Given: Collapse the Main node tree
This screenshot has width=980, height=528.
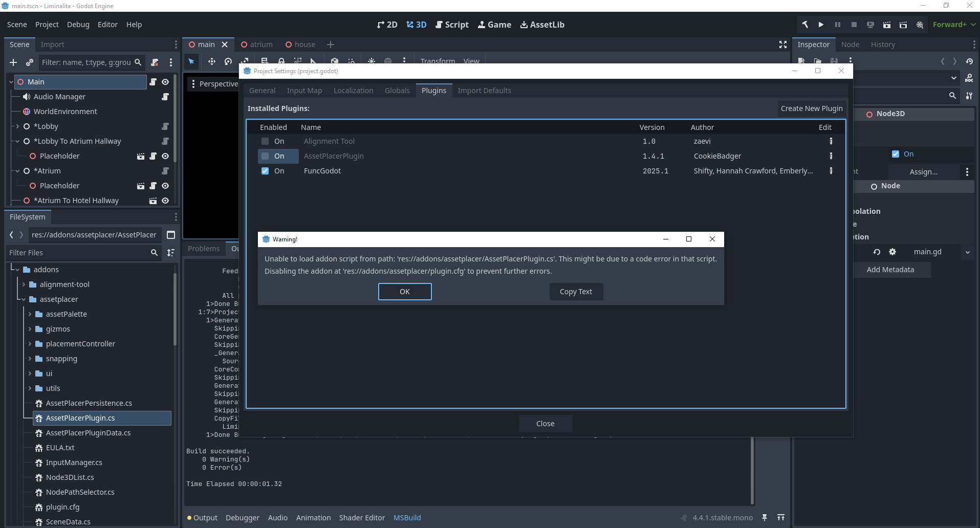Looking at the screenshot, I should click(x=11, y=82).
